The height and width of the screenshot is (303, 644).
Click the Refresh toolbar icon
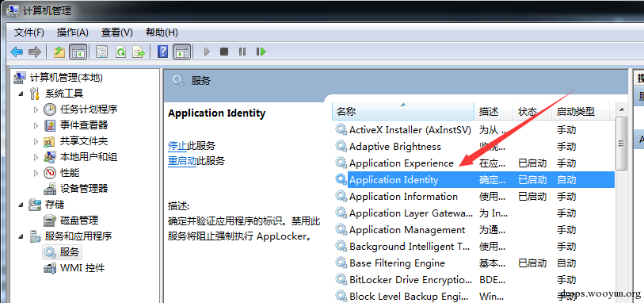click(120, 52)
